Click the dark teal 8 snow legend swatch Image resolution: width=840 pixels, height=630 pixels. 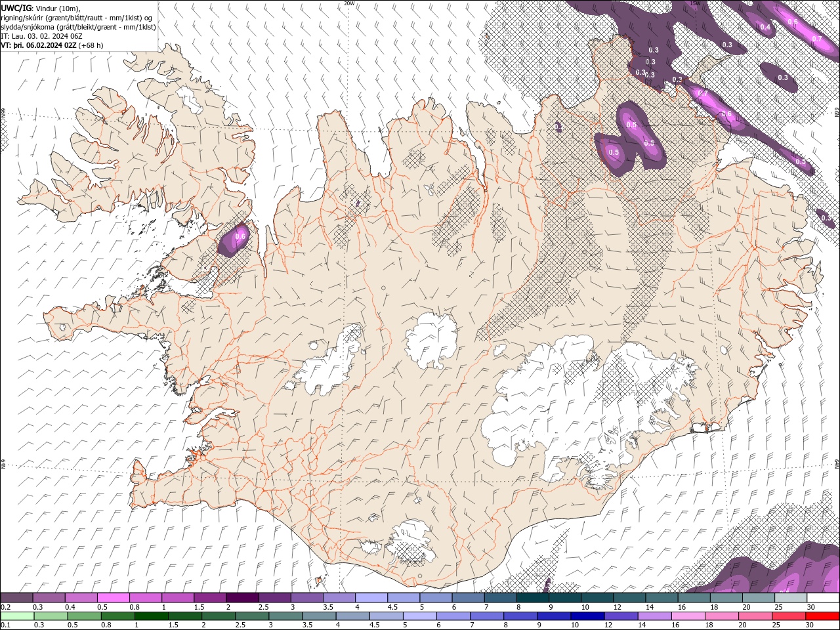click(532, 598)
